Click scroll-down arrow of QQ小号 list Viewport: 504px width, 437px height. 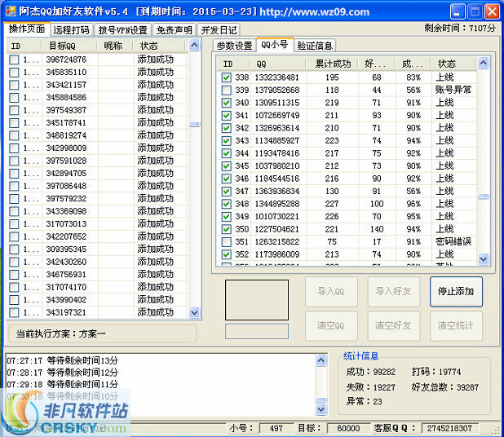pos(484,258)
